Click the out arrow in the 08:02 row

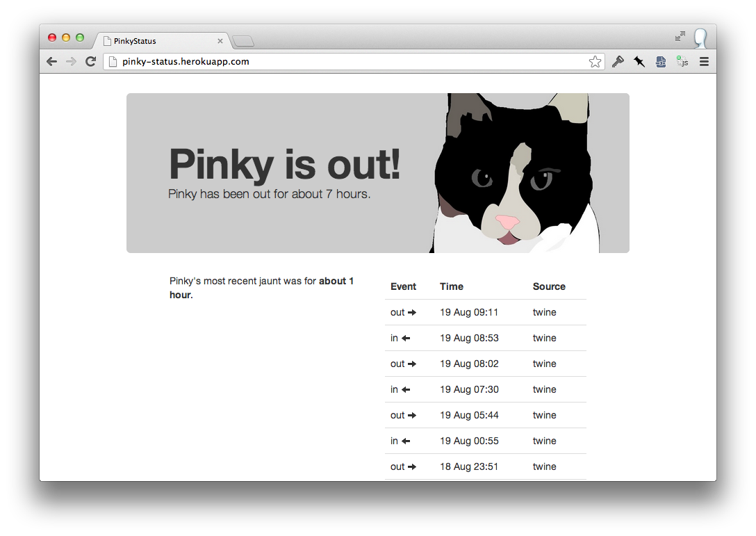pos(412,364)
